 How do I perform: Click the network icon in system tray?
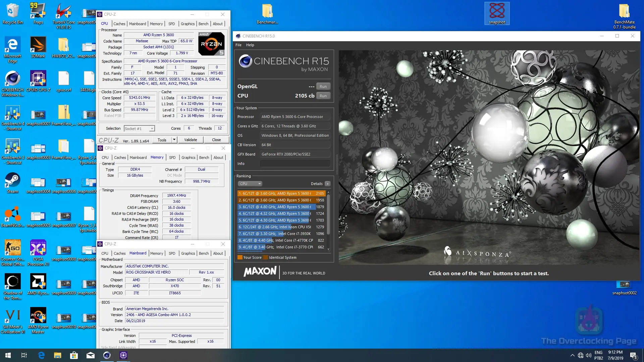click(581, 355)
